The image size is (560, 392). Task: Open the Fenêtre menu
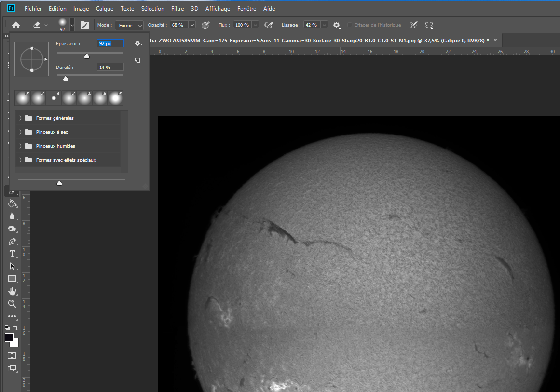[247, 9]
